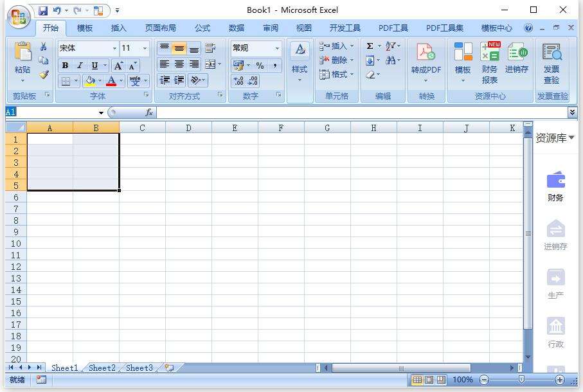This screenshot has height=392, width=583.
Task: Switch to Page Layout view
Action: coord(429,380)
